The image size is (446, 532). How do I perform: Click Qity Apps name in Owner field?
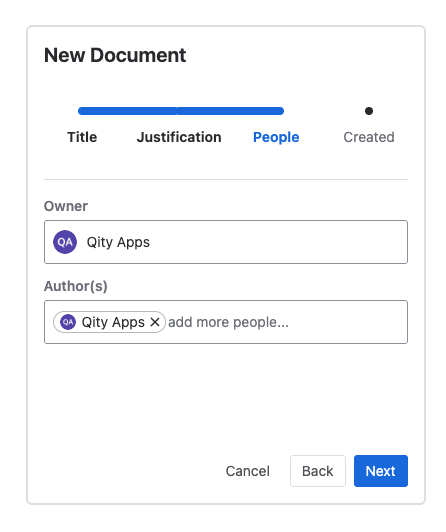118,242
